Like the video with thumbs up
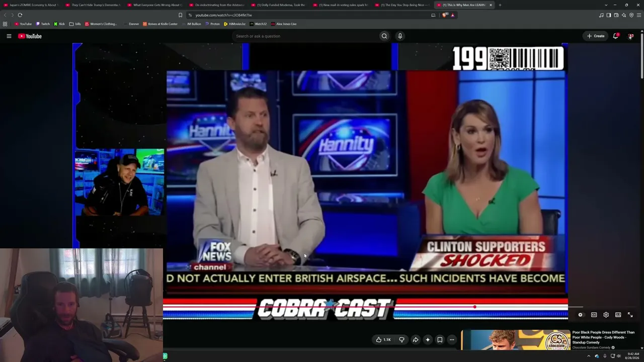The width and height of the screenshot is (644, 362). pos(383,340)
